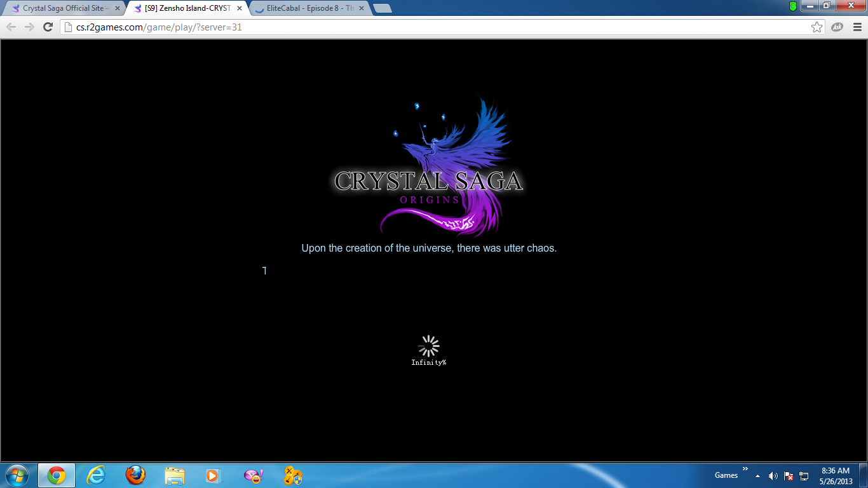Click the Ask toolbar extension icon
The width and height of the screenshot is (868, 488).
[x=837, y=27]
